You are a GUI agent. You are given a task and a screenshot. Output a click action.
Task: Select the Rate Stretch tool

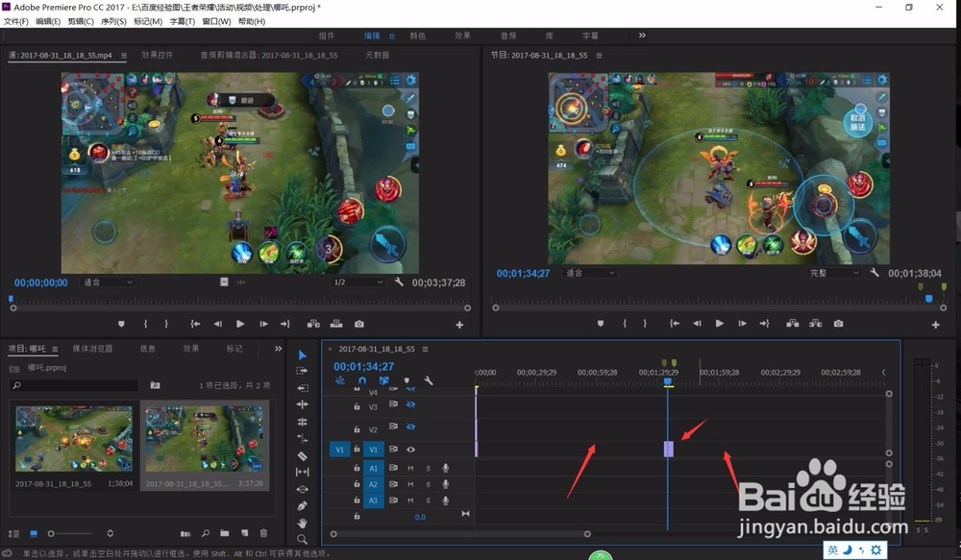click(x=302, y=438)
